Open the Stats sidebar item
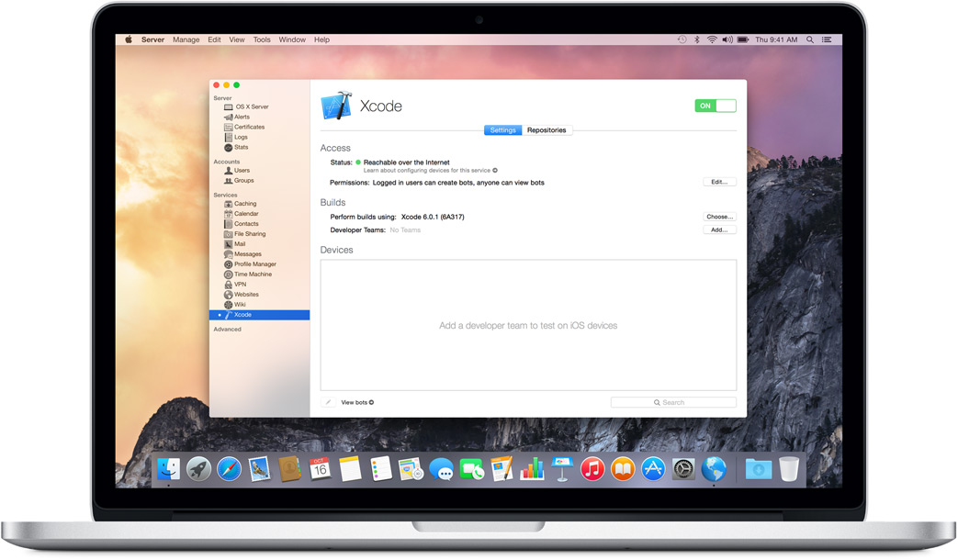The width and height of the screenshot is (958, 560). tap(241, 148)
